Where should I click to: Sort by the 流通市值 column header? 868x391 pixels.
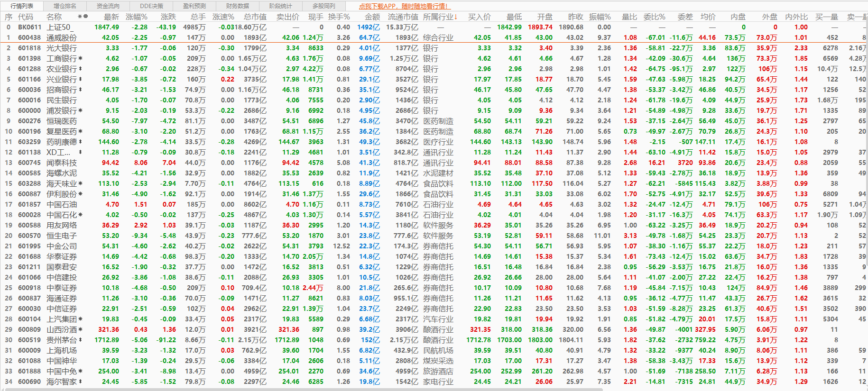click(403, 17)
